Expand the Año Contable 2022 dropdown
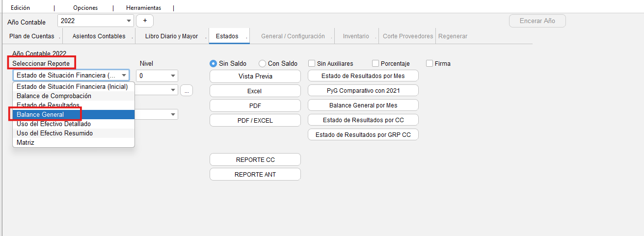 (x=129, y=21)
